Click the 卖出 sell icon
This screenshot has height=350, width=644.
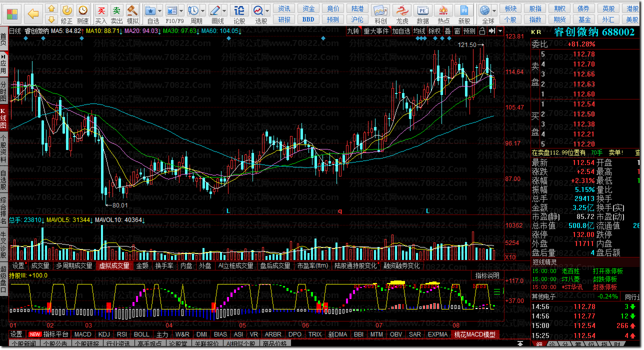[116, 14]
